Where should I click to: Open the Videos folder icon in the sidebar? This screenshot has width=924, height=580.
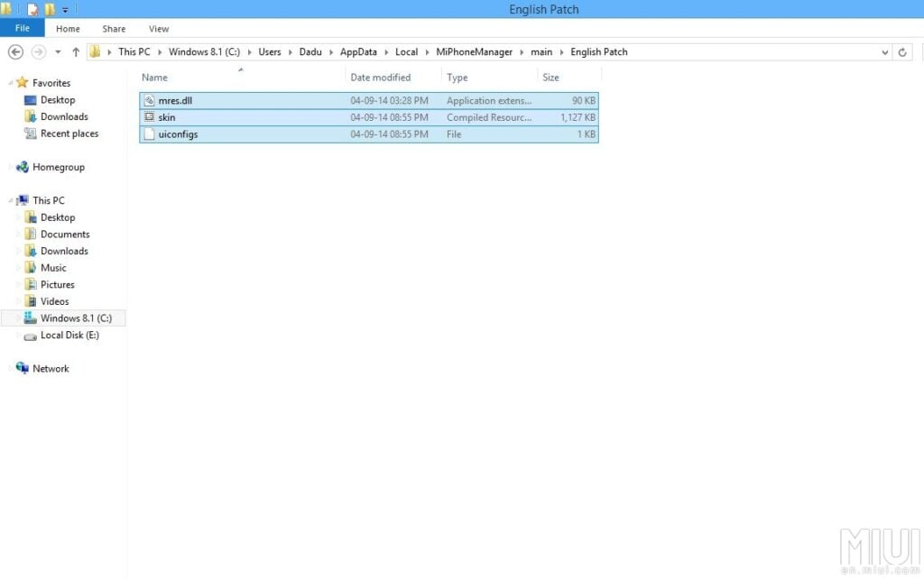click(30, 301)
